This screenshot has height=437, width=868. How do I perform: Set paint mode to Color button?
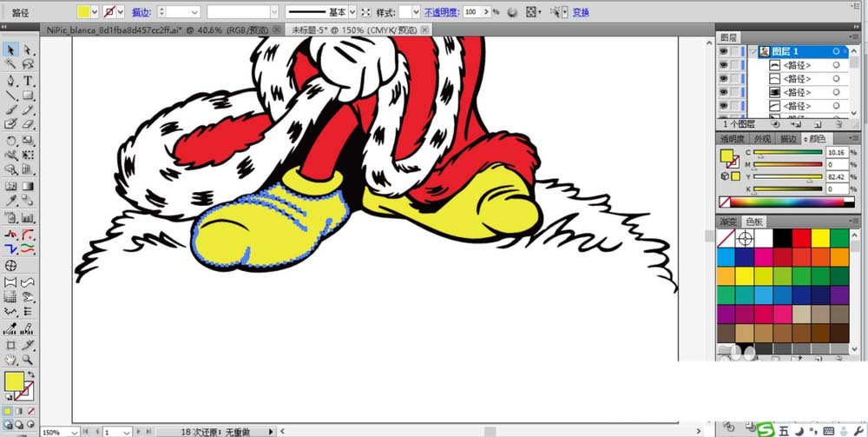click(x=7, y=412)
